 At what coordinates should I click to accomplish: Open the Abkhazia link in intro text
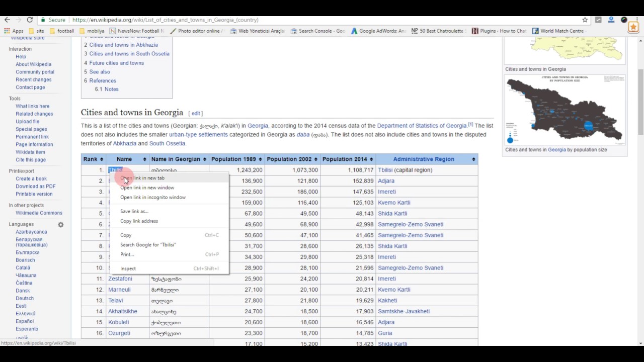[x=124, y=143]
